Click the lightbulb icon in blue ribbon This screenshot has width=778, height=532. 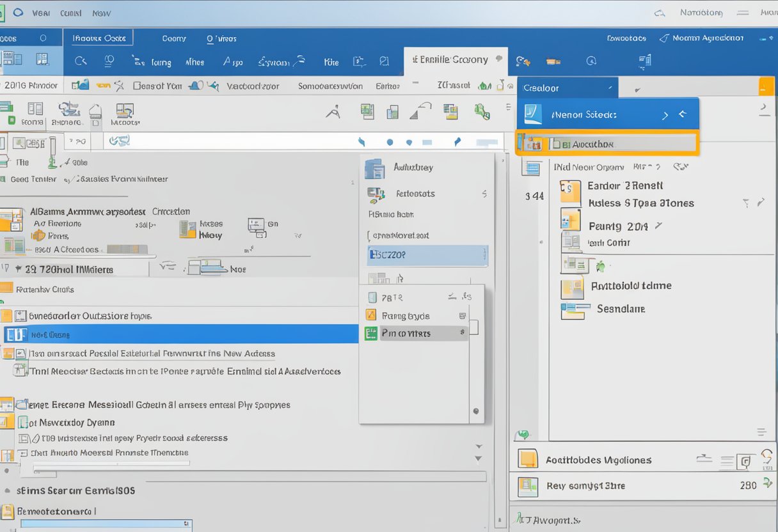(x=109, y=61)
